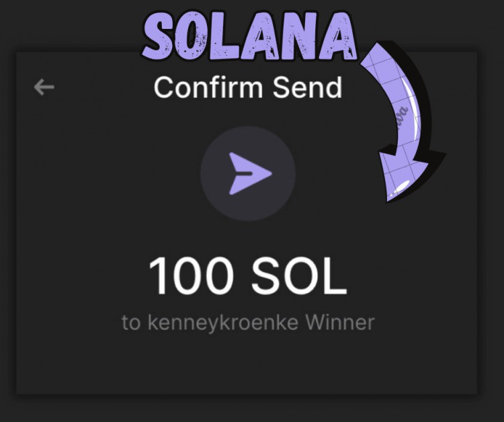Viewport: 504px width, 422px height.
Task: Click the first letter S of SOLANA
Action: coord(159,38)
